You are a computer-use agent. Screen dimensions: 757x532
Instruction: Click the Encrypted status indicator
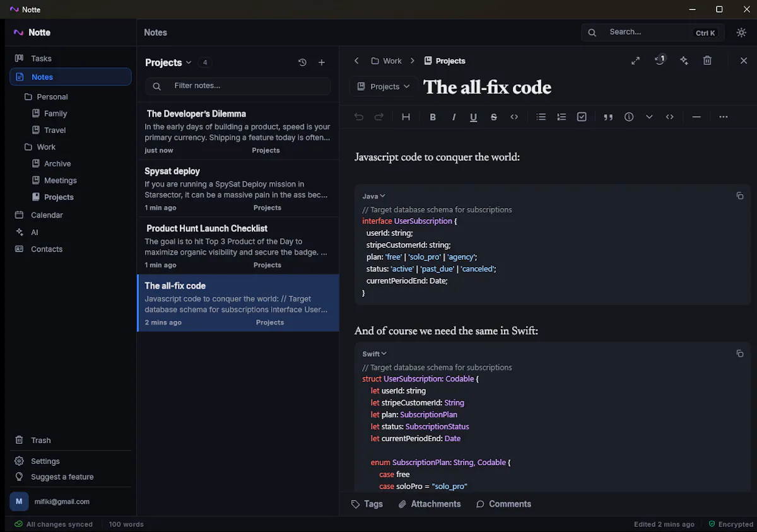pyautogui.click(x=731, y=524)
